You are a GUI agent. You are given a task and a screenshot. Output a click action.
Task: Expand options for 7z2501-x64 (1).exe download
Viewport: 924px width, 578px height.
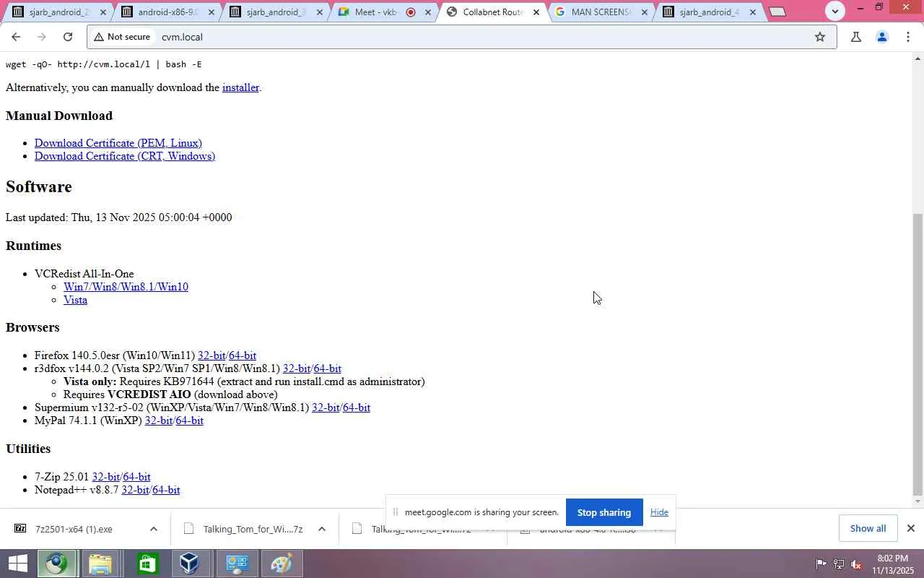154,529
